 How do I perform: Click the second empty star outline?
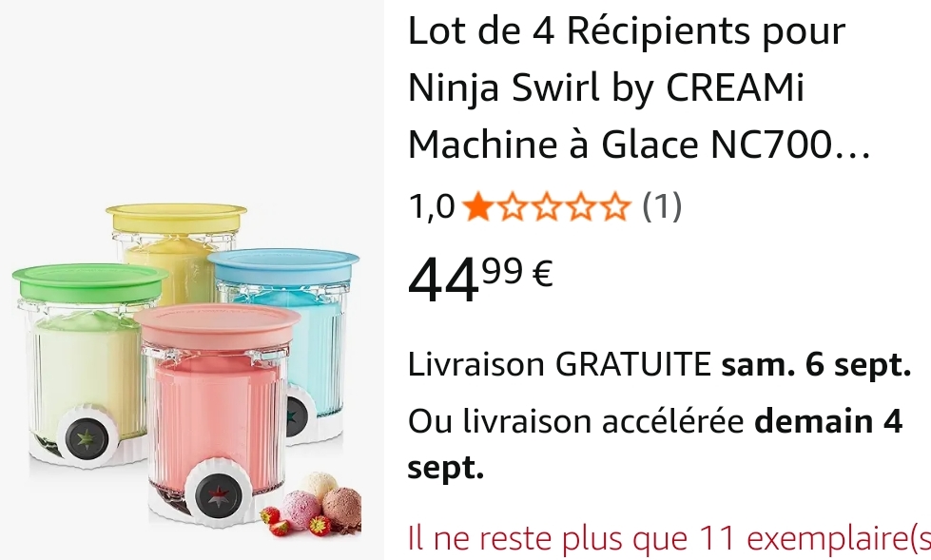pyautogui.click(x=546, y=207)
